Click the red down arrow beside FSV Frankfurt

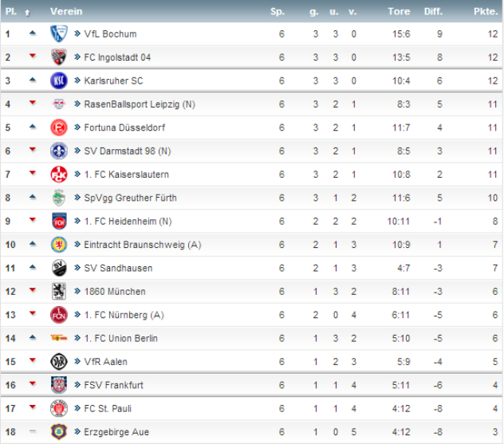point(33,384)
